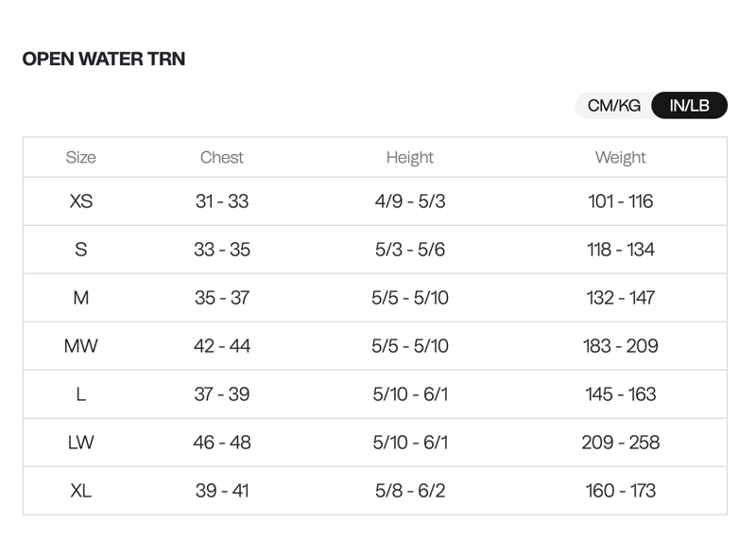Click chest value 42 - 44

point(222,346)
